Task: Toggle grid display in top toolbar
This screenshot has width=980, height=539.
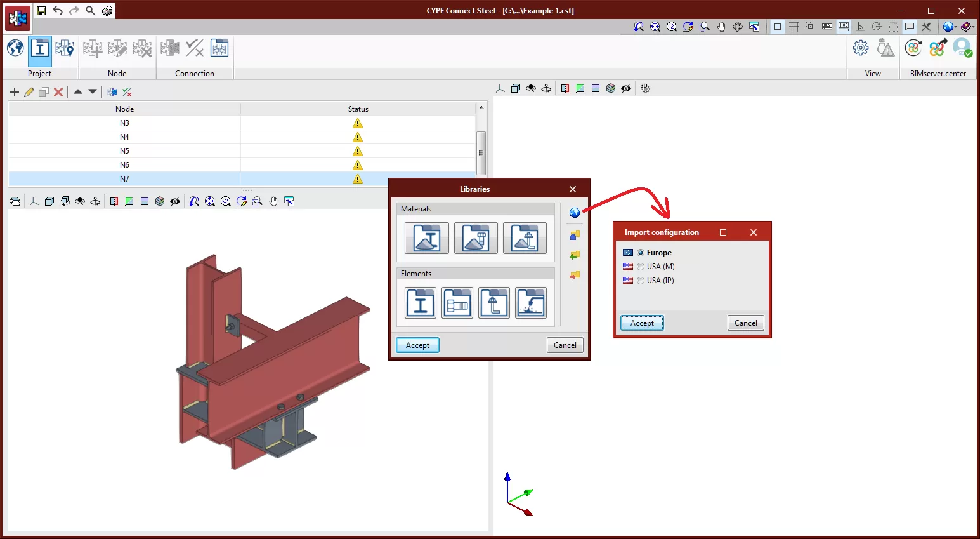Action: (794, 27)
